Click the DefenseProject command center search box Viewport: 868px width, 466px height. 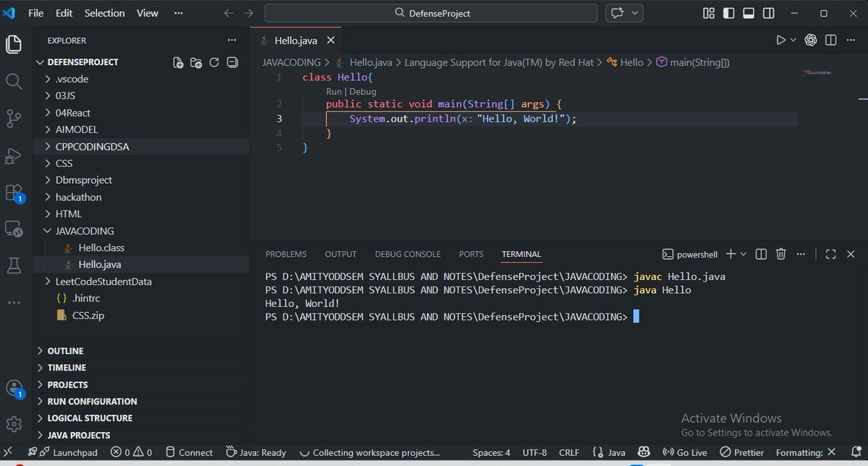point(431,13)
